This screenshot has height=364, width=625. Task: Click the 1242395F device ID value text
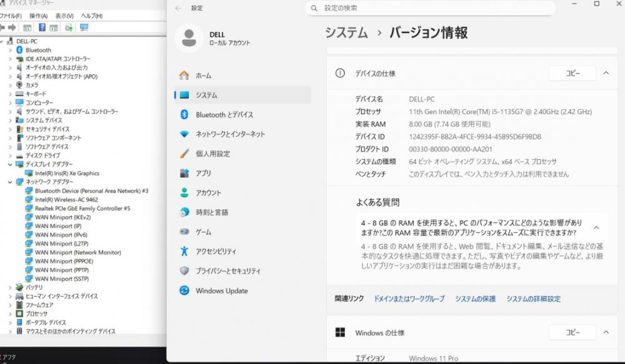pyautogui.click(x=475, y=137)
